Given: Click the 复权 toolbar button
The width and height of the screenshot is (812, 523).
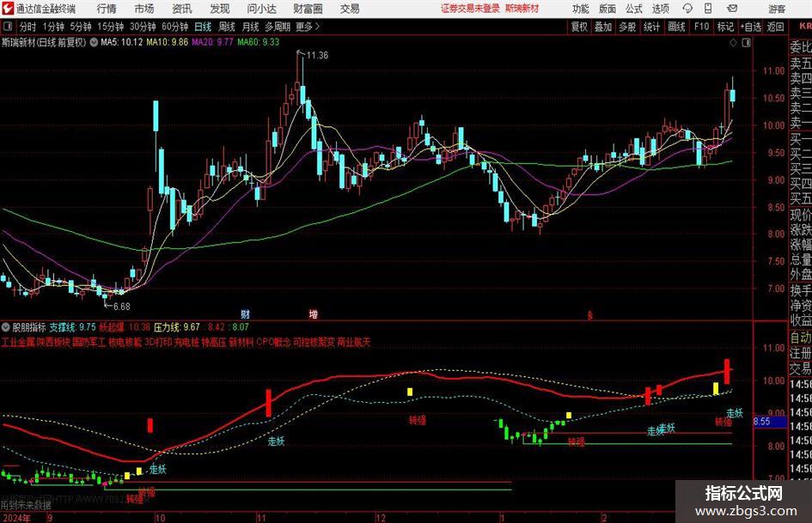Looking at the screenshot, I should [579, 27].
